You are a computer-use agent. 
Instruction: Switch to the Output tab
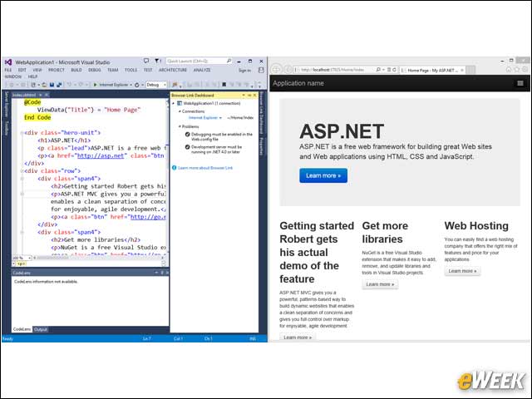click(41, 329)
